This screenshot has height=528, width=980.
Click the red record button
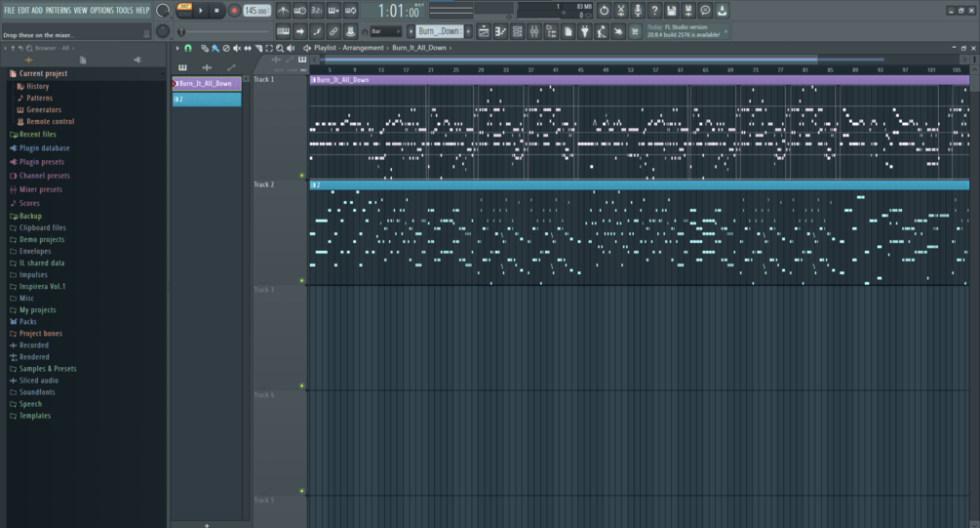point(234,11)
